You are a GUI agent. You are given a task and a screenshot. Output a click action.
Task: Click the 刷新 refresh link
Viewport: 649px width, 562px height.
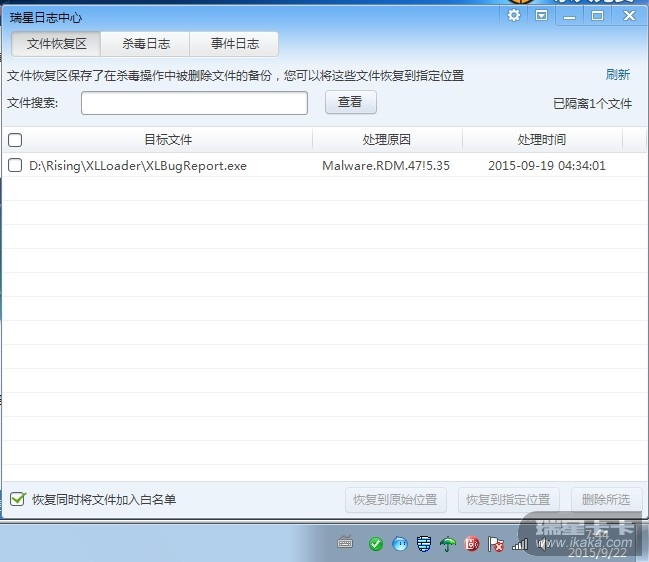[618, 75]
